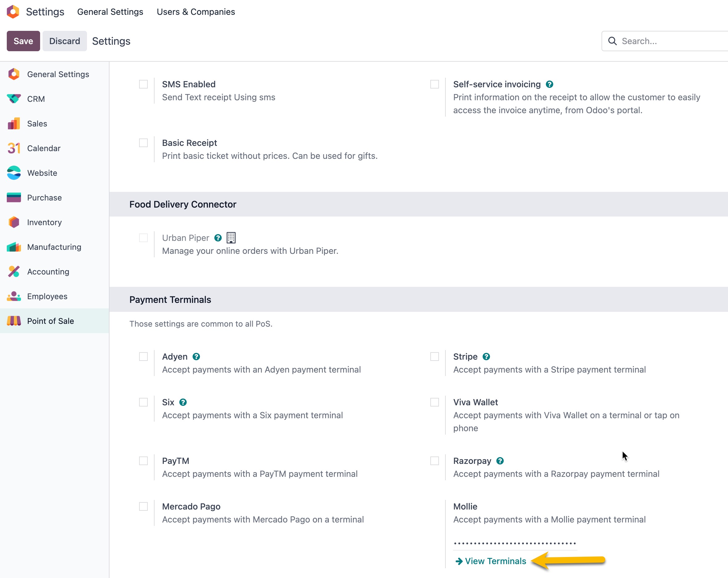Click the Website globe icon in sidebar

pos(14,173)
